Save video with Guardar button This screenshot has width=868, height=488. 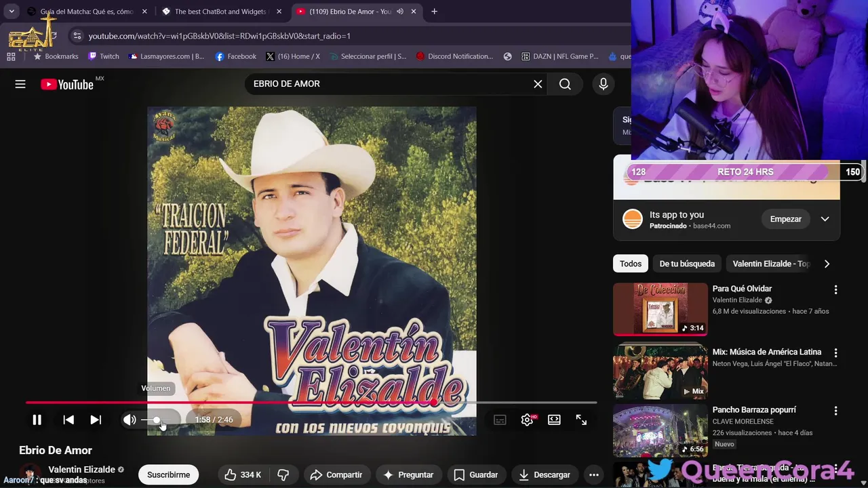pyautogui.click(x=475, y=475)
